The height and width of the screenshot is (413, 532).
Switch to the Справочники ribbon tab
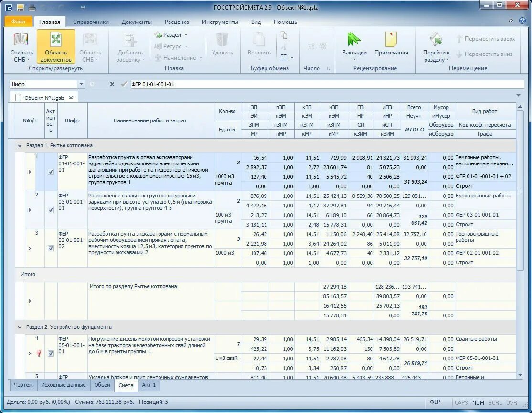(x=91, y=22)
